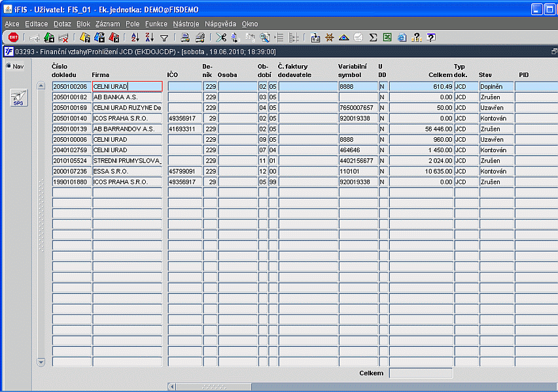Click the sigma sum icon
The width and height of the screenshot is (558, 392).
point(373,37)
